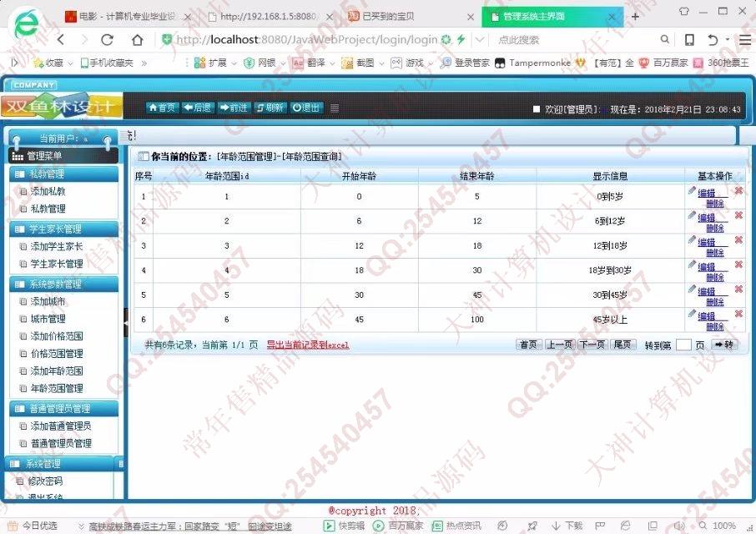
Task: Delete the 12到18岁 row with red X
Action: tap(738, 240)
